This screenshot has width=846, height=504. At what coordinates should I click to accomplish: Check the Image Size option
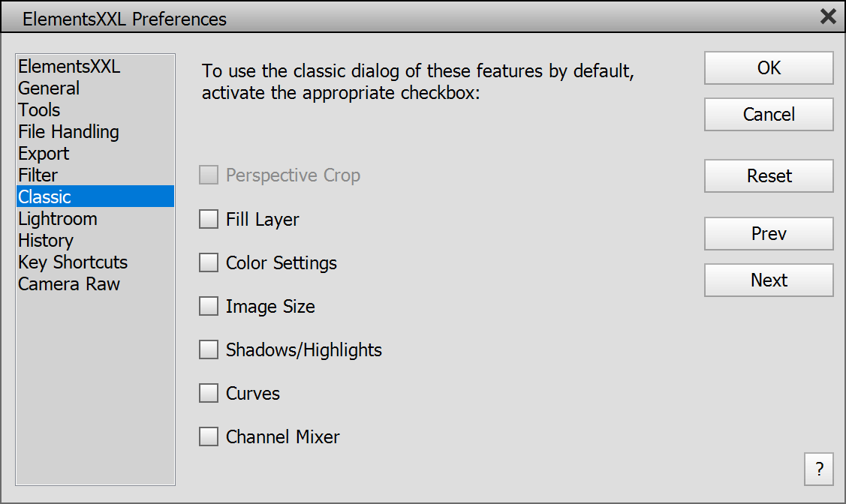(x=209, y=307)
